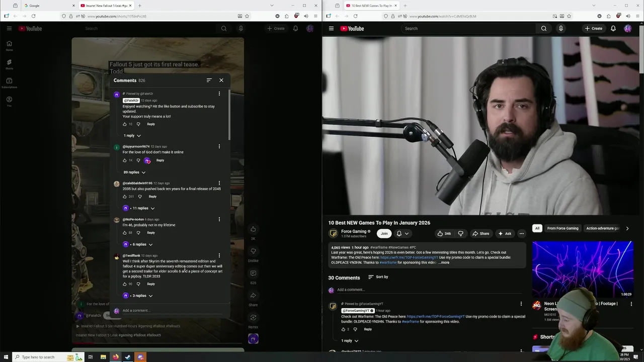Open comment sort options in the Shorts comments panel
Viewport: 644px width, 362px height.
click(209, 80)
